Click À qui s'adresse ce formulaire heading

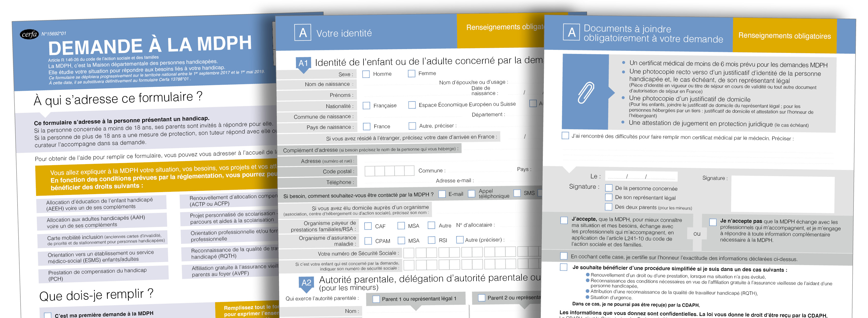[x=118, y=98]
